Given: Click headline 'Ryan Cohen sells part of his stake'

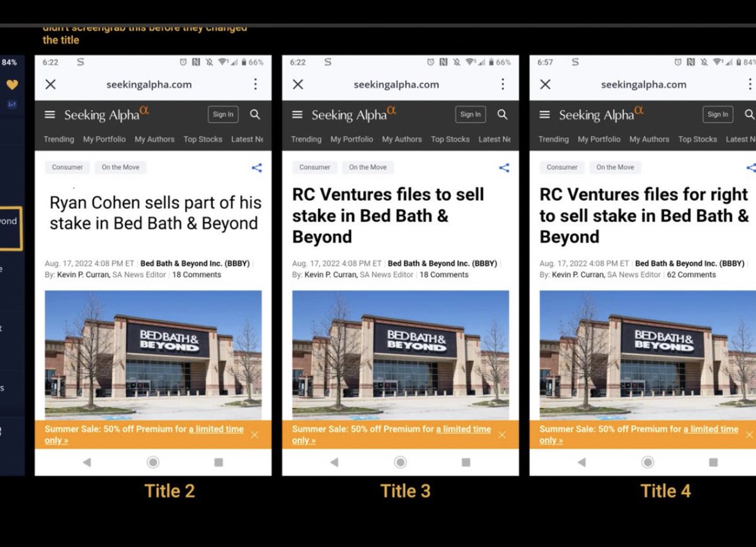Looking at the screenshot, I should [155, 213].
